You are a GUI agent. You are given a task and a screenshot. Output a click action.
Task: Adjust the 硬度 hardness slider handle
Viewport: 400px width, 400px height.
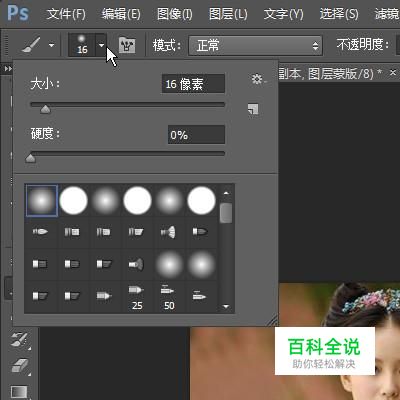pos(30,158)
